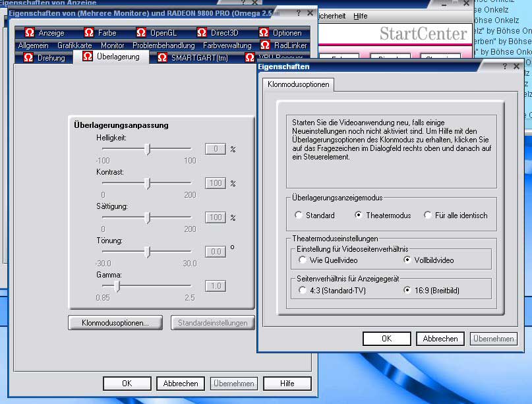Click the omega icon on Anzeige tab
This screenshot has width=532, height=404.
pos(30,32)
